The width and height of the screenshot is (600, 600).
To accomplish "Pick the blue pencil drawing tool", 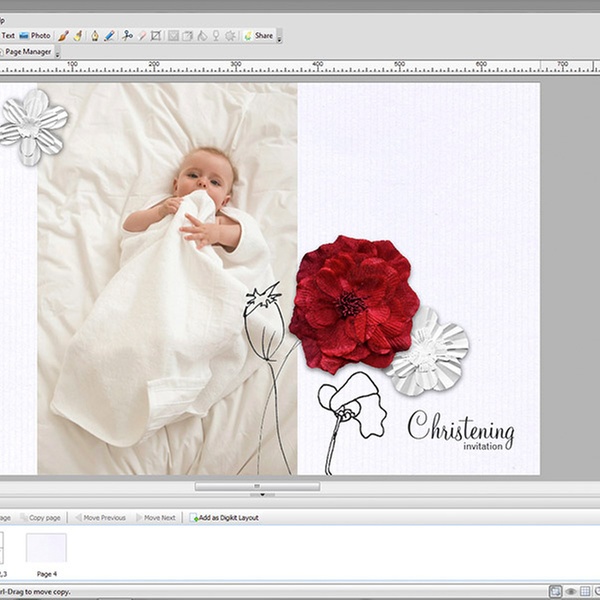I will (x=109, y=35).
